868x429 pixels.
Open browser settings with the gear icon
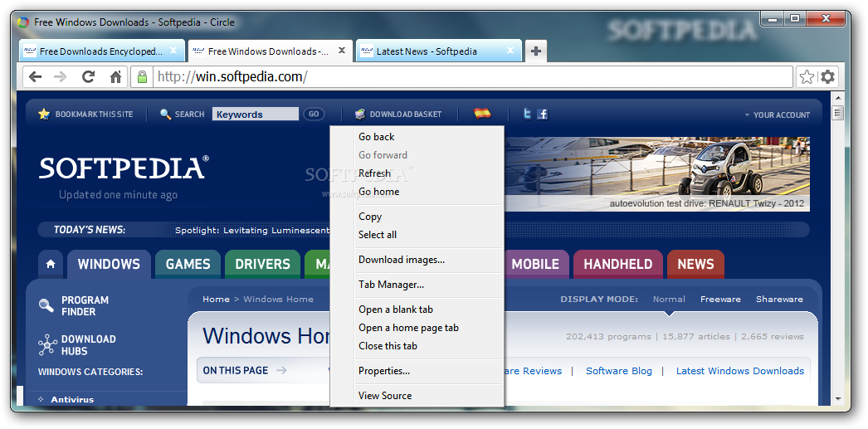coord(827,77)
